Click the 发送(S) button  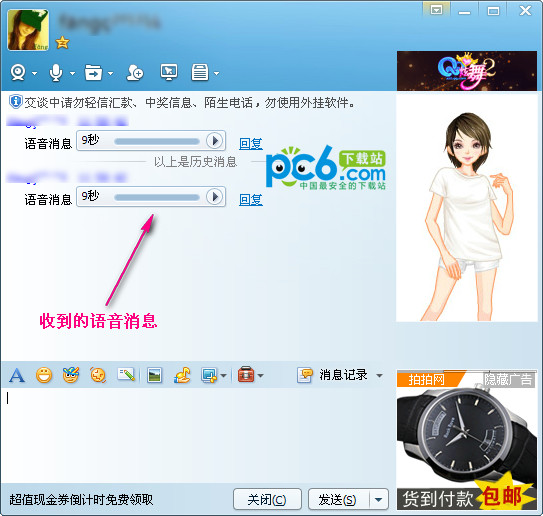(x=338, y=499)
